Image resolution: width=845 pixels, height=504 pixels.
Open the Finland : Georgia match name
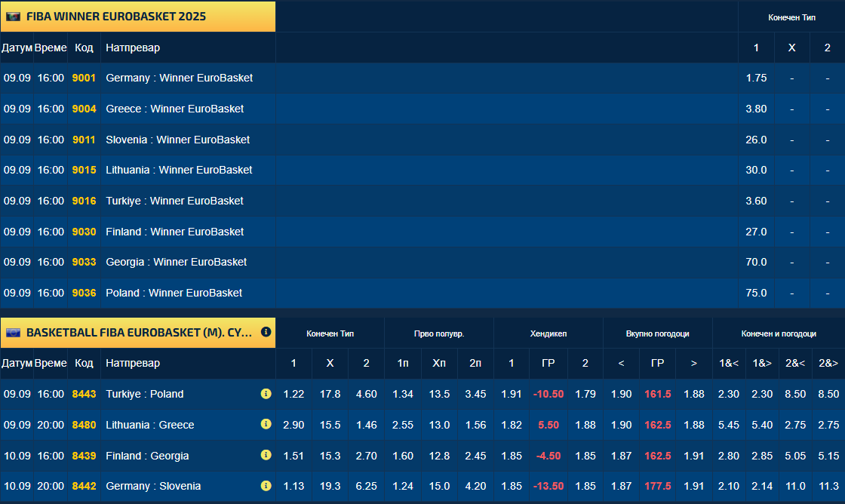coord(147,456)
